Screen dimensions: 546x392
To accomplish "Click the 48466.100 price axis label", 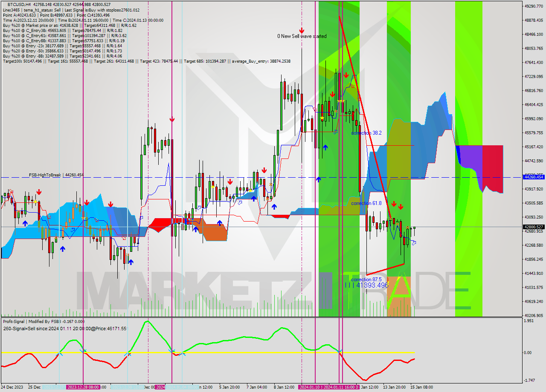I will tap(534, 34).
